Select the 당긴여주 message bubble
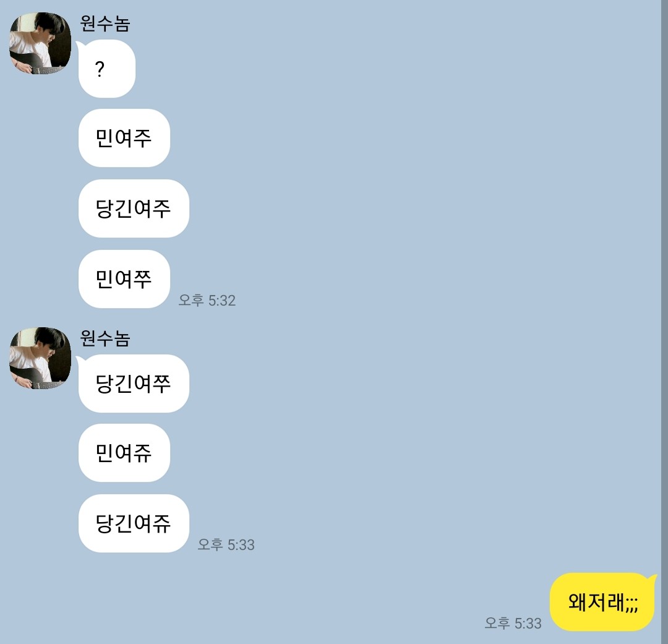 click(134, 208)
